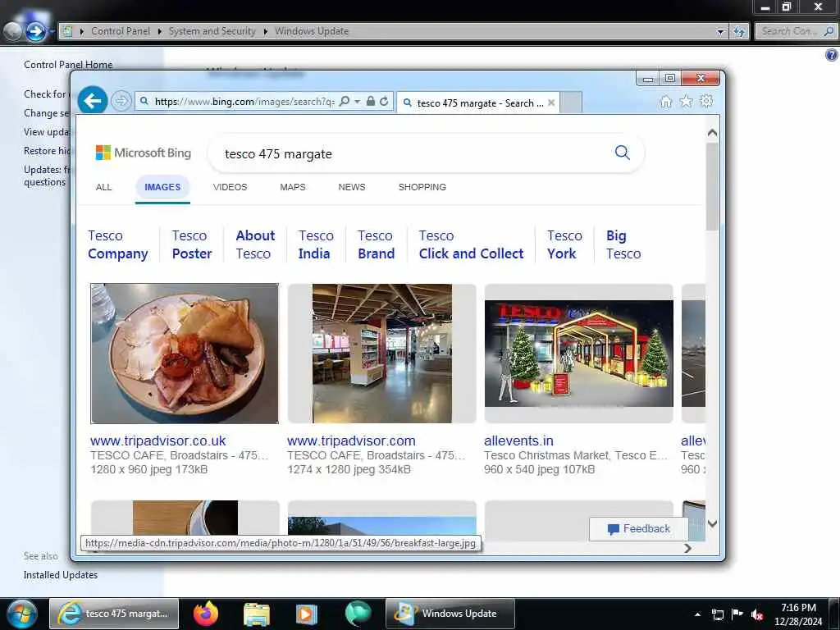Switch to the ALL results tab
This screenshot has height=630, width=840.
[103, 187]
